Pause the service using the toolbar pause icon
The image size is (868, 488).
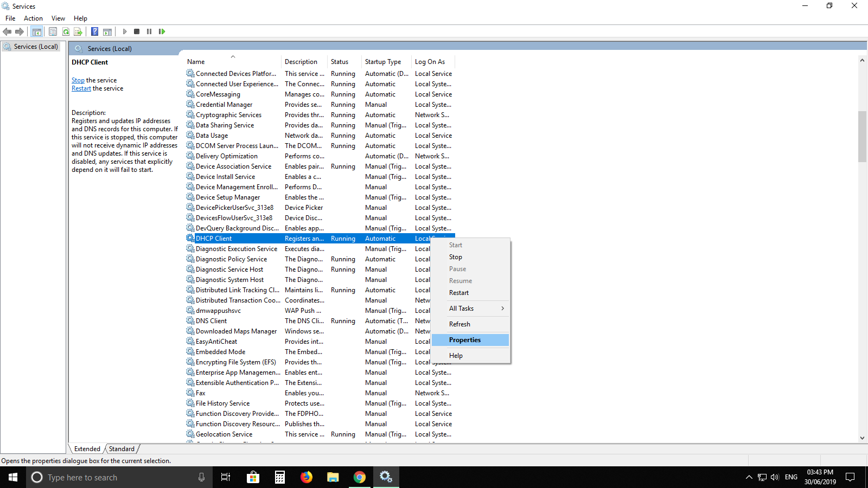point(149,31)
